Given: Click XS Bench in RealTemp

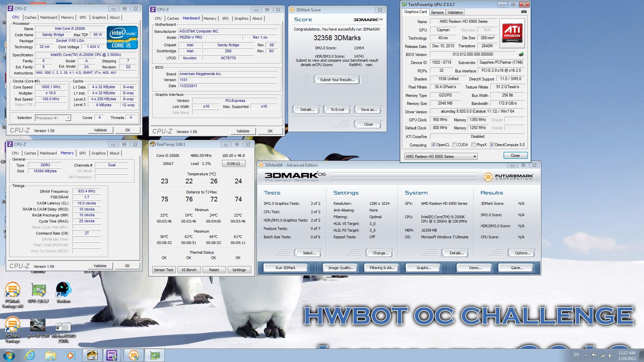Looking at the screenshot, I should (189, 270).
